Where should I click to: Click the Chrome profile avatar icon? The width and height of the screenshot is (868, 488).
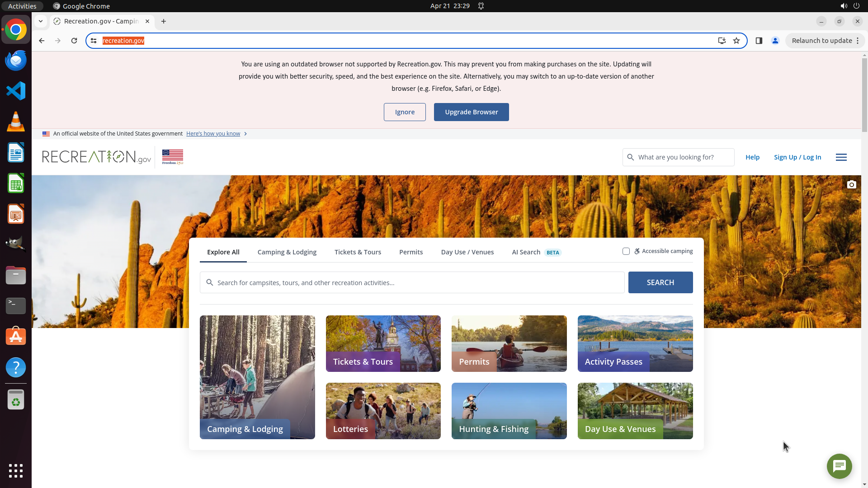[775, 41]
